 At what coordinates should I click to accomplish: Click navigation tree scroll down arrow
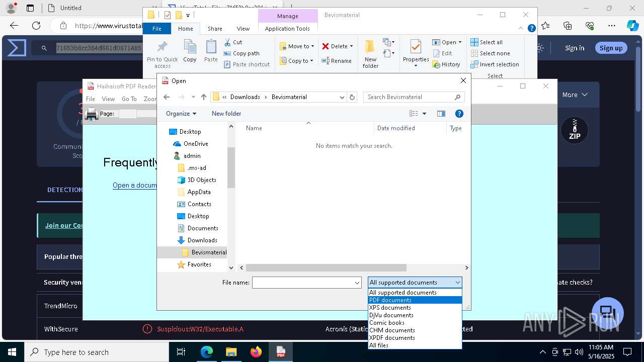231,268
